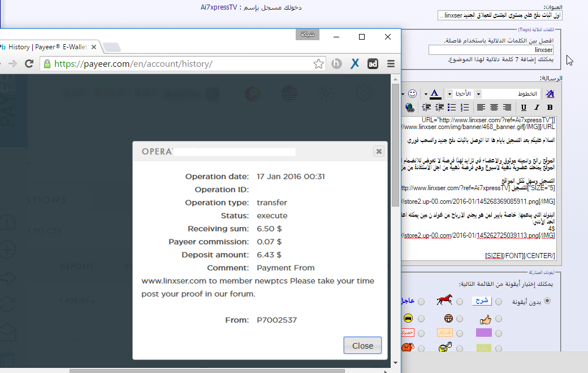Align text left in the forum editor
This screenshot has width=588, height=373.
tap(481, 108)
